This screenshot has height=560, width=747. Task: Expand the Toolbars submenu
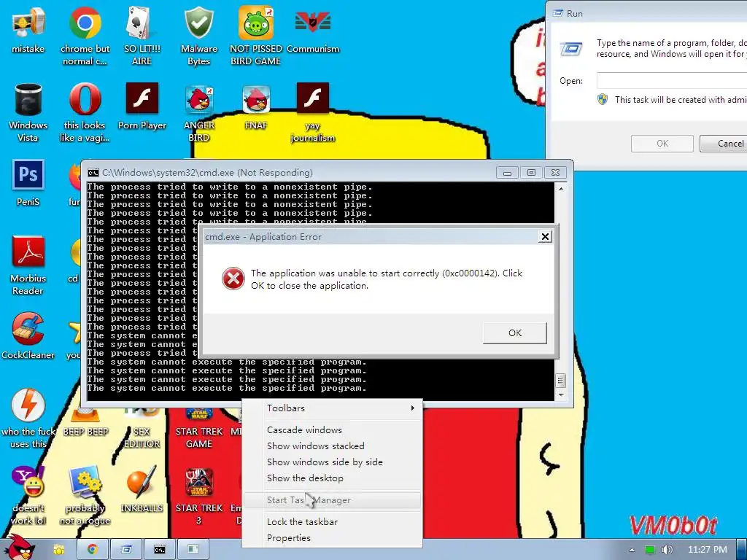click(x=333, y=408)
